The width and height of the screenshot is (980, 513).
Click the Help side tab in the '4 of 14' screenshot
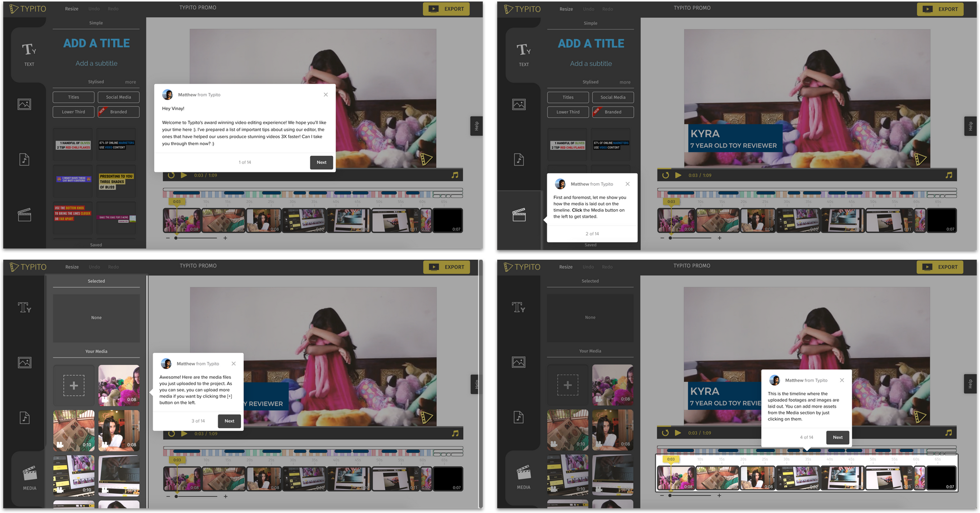(x=970, y=384)
